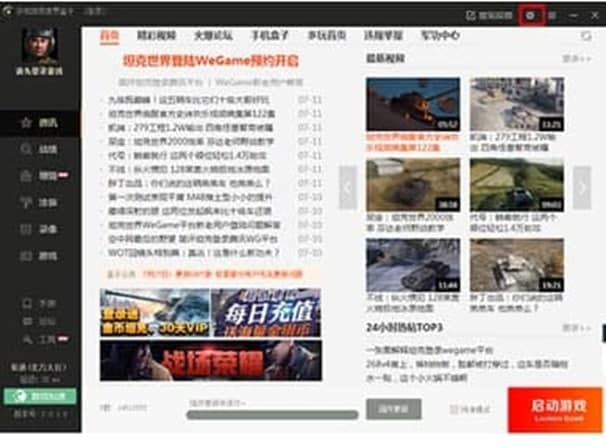The width and height of the screenshot is (606, 447).
Task: Select the star icon sidebar item
Action: 39,123
